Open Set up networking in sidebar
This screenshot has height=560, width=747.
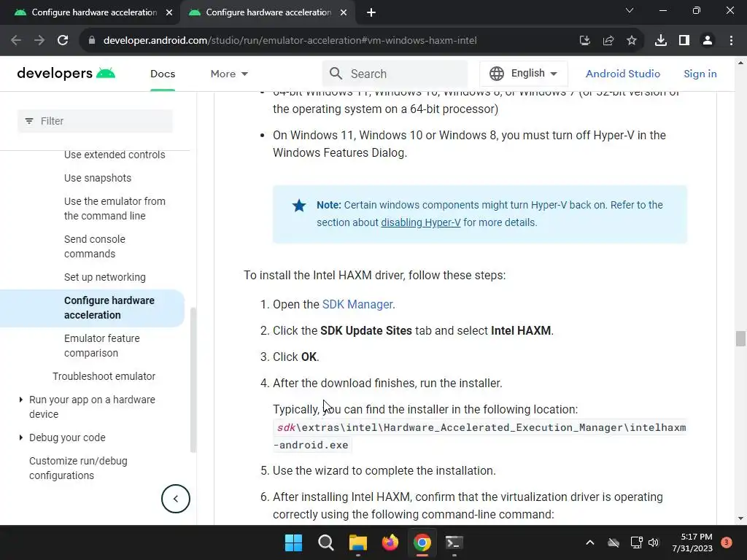(105, 277)
